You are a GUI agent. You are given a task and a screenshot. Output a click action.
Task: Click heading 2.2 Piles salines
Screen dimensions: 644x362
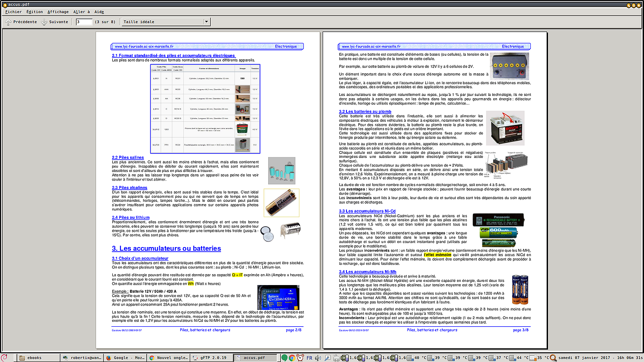(128, 157)
